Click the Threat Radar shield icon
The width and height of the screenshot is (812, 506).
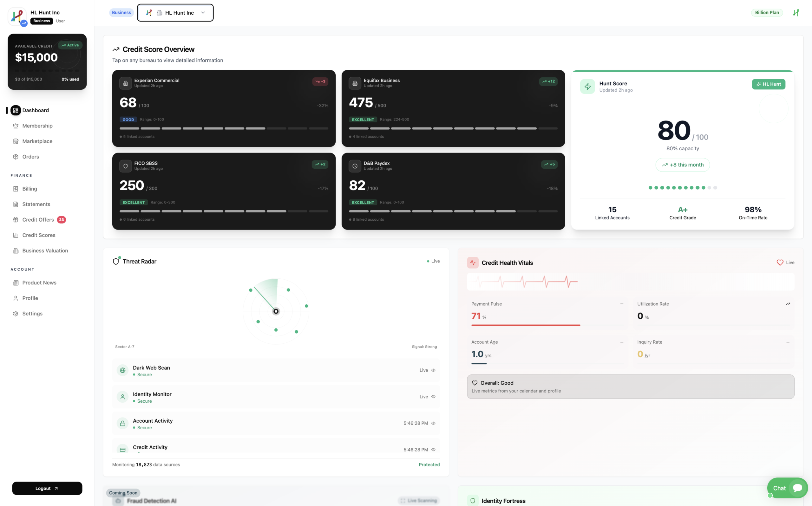tap(116, 261)
